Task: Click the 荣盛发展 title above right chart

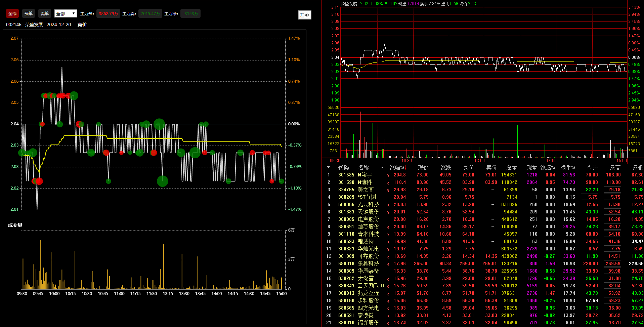Action: (x=349, y=4)
